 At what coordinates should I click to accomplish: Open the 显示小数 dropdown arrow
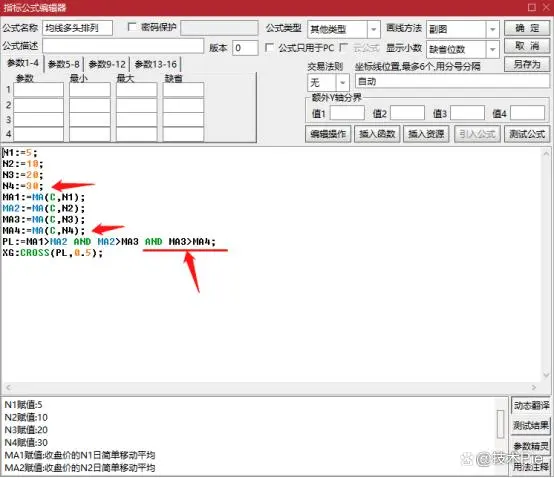[x=492, y=49]
